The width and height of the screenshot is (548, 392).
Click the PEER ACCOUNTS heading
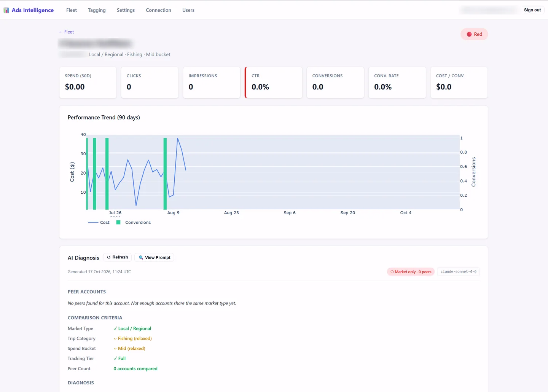tap(87, 292)
